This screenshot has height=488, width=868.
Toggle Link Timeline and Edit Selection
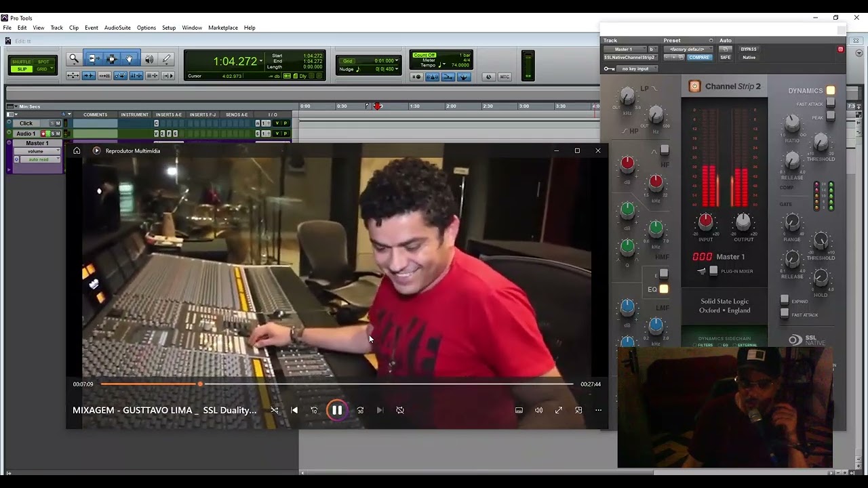coord(136,76)
